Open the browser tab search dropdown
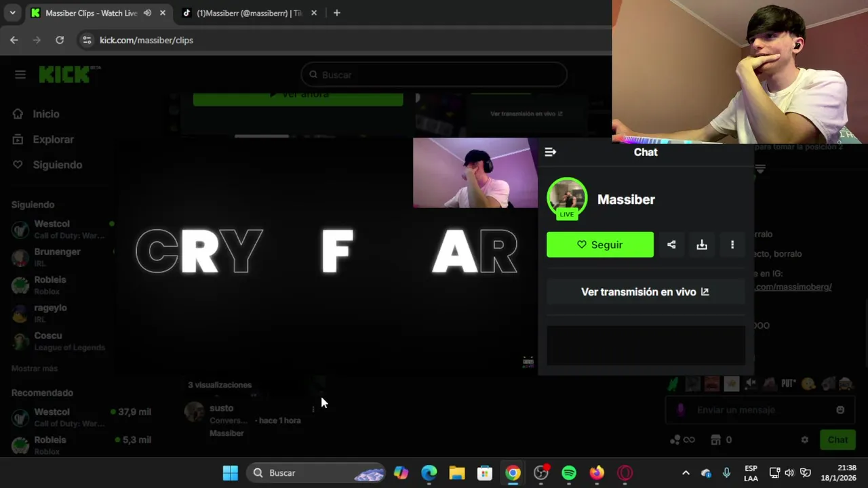 12,13
